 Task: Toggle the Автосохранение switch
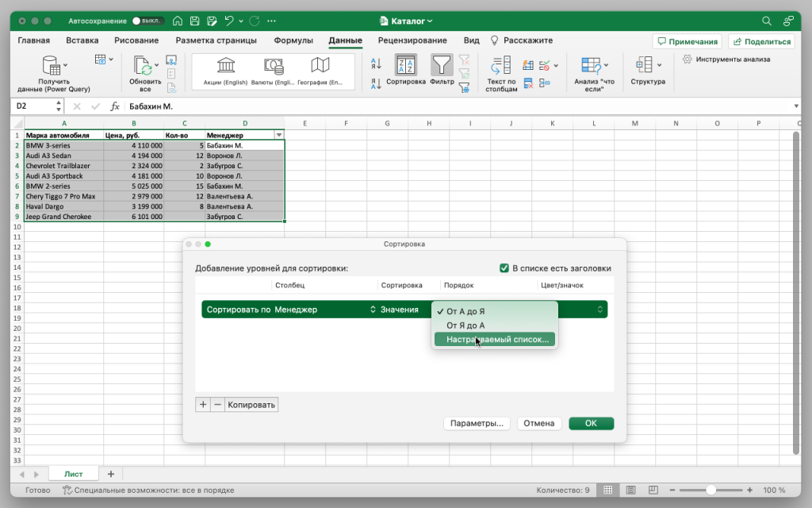(147, 21)
